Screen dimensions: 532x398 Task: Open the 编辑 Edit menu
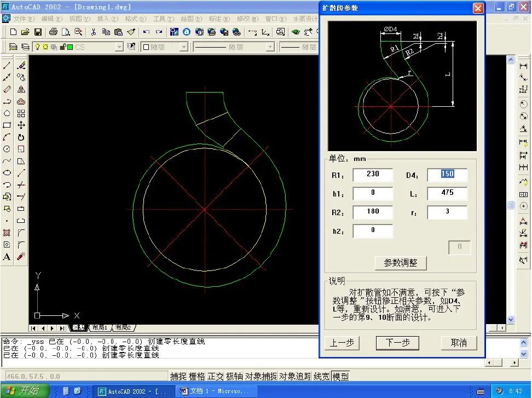[x=52, y=19]
